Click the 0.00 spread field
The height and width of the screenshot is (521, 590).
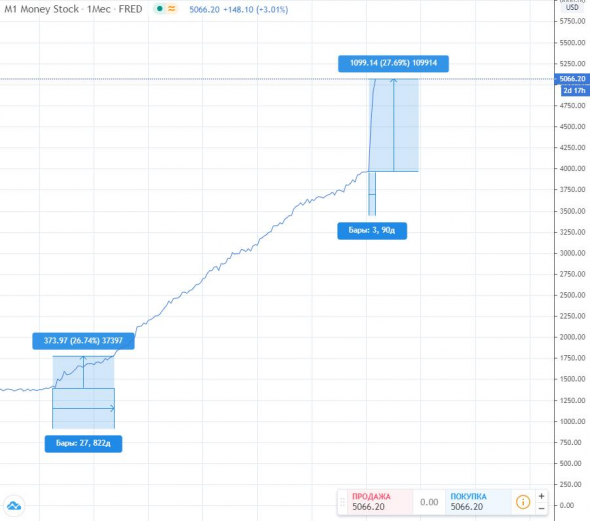(x=429, y=502)
